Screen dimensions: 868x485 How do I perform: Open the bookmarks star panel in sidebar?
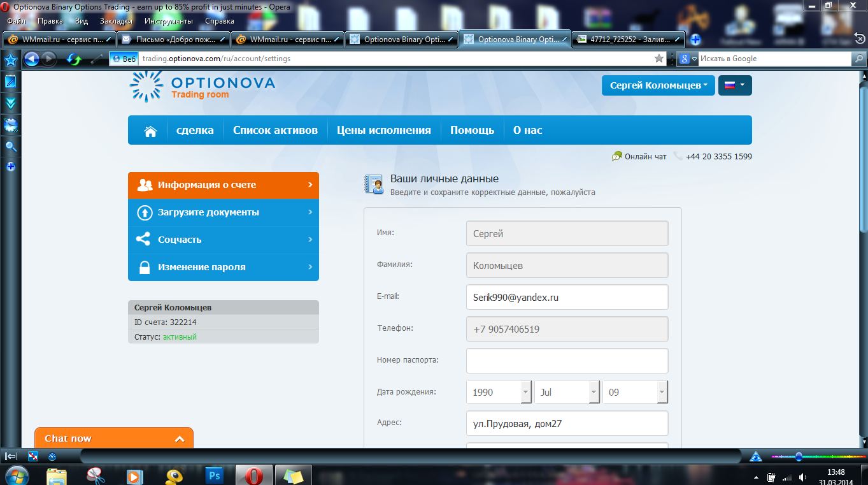[x=11, y=61]
